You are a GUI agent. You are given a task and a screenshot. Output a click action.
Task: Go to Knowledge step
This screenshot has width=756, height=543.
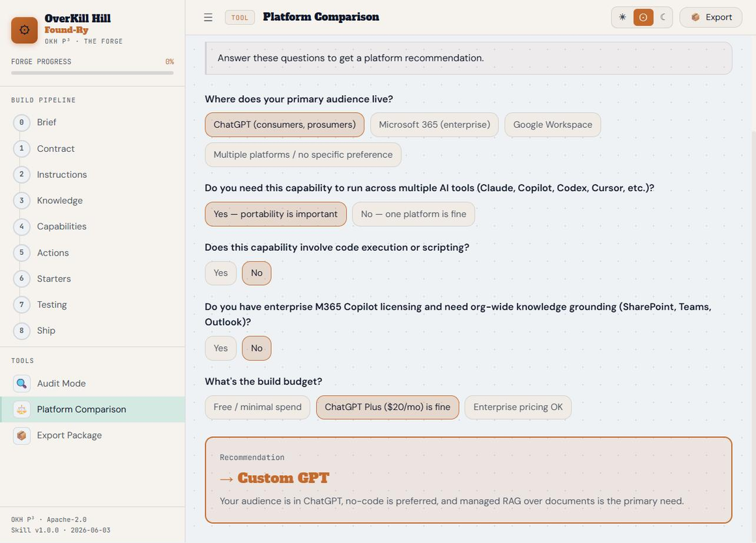[x=92, y=201]
